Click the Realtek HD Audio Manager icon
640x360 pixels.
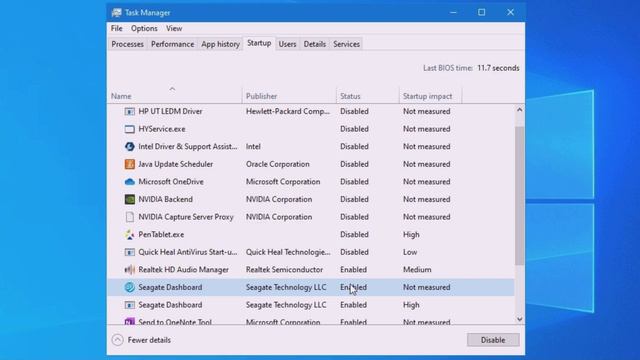point(129,270)
